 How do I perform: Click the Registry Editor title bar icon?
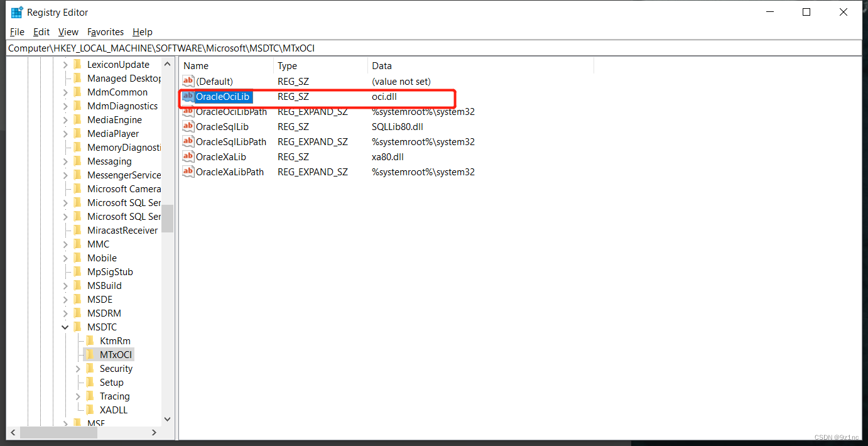click(x=17, y=12)
